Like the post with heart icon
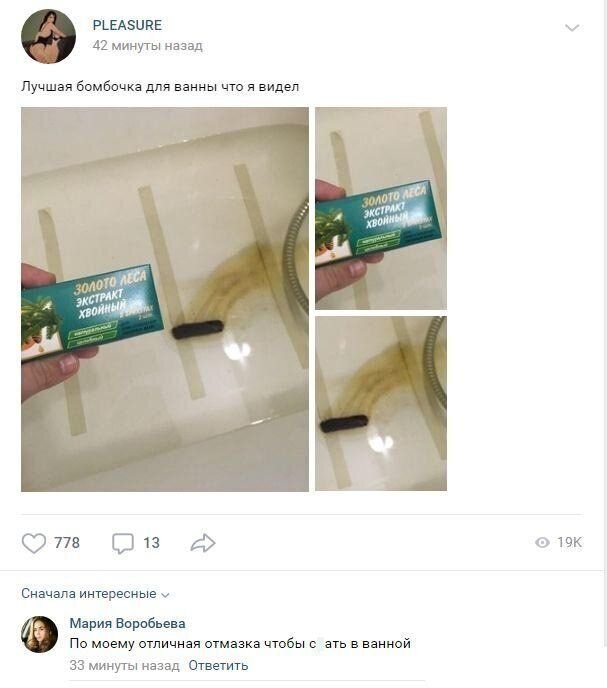Screen dimensions: 607x688 [34, 543]
